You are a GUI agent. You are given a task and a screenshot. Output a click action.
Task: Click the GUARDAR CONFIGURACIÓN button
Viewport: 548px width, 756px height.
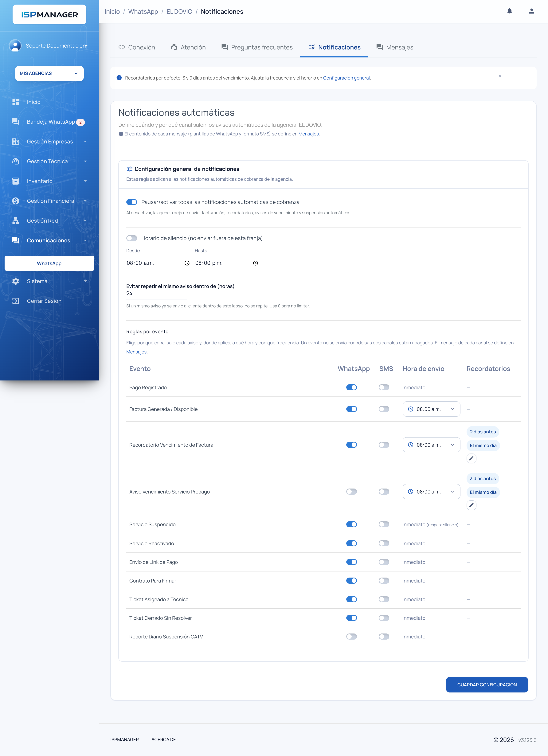pyautogui.click(x=487, y=685)
